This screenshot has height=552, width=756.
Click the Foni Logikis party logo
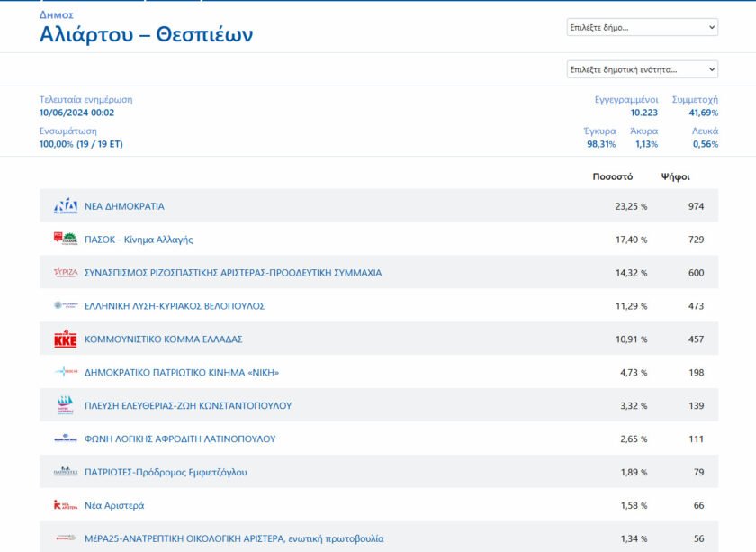(x=66, y=439)
